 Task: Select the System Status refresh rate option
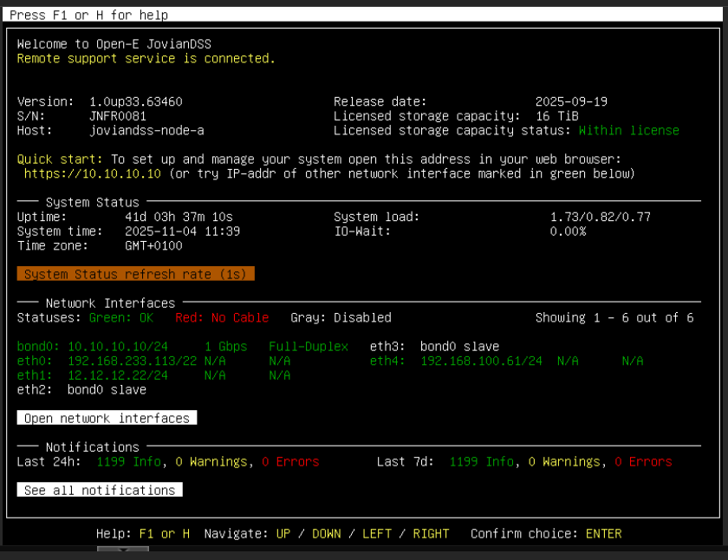click(x=135, y=274)
